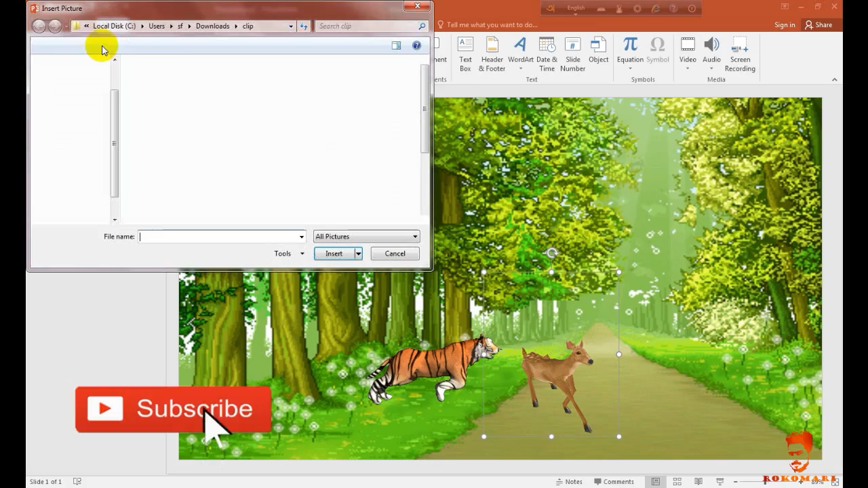The height and width of the screenshot is (488, 868).
Task: Insert Date & Time
Action: pyautogui.click(x=547, y=54)
